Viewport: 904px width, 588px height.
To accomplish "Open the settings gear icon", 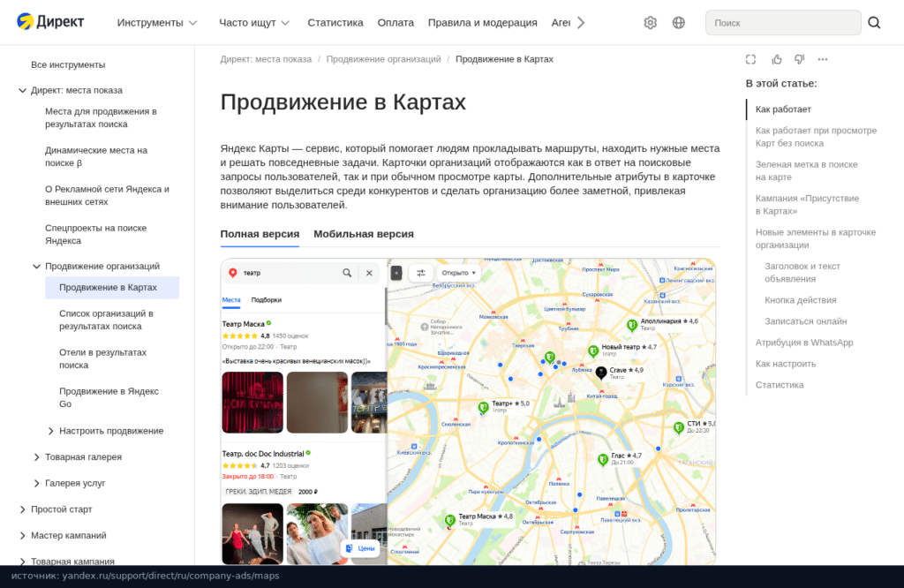I will 651,22.
